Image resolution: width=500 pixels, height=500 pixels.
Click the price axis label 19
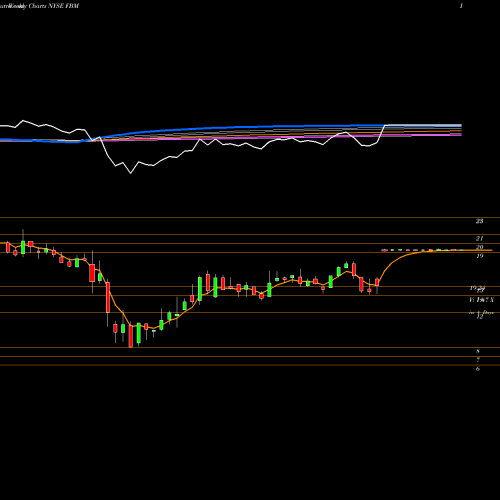[479, 256]
